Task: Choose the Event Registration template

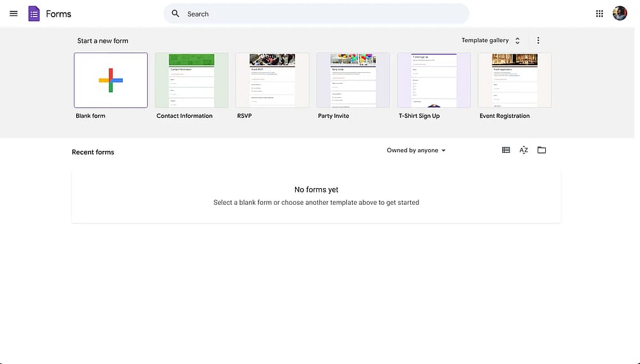Action: 515,81
